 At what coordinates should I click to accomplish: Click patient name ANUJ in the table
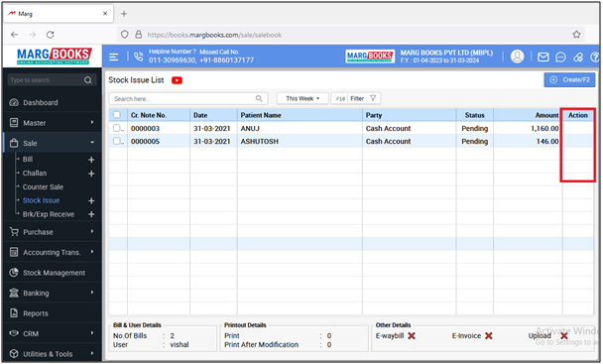(250, 129)
